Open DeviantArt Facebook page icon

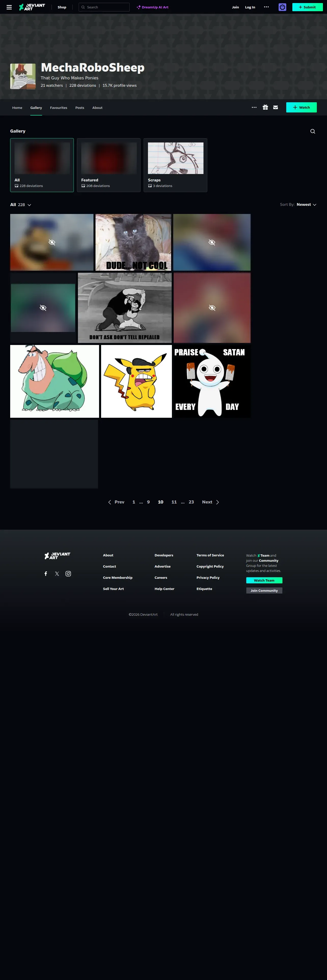click(x=46, y=574)
